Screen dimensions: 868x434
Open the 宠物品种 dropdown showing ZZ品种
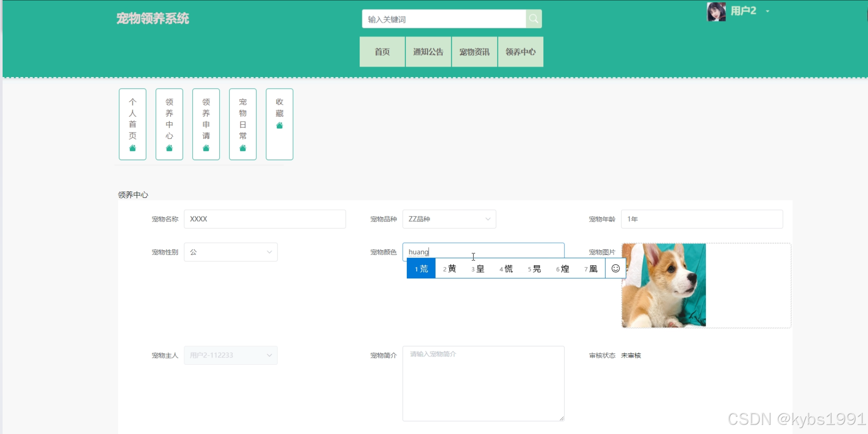[449, 219]
